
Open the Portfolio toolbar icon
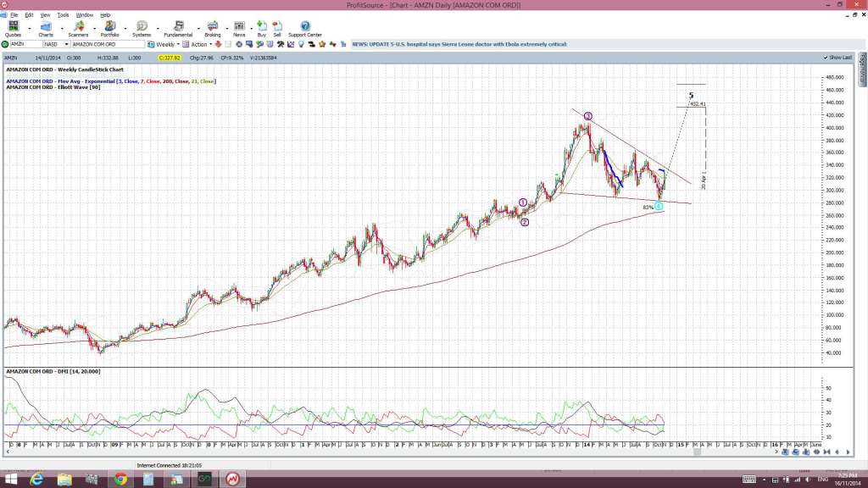pos(109,25)
